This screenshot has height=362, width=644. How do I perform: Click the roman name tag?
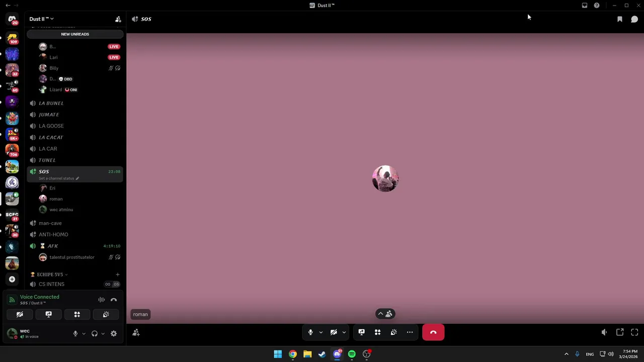coord(140,314)
